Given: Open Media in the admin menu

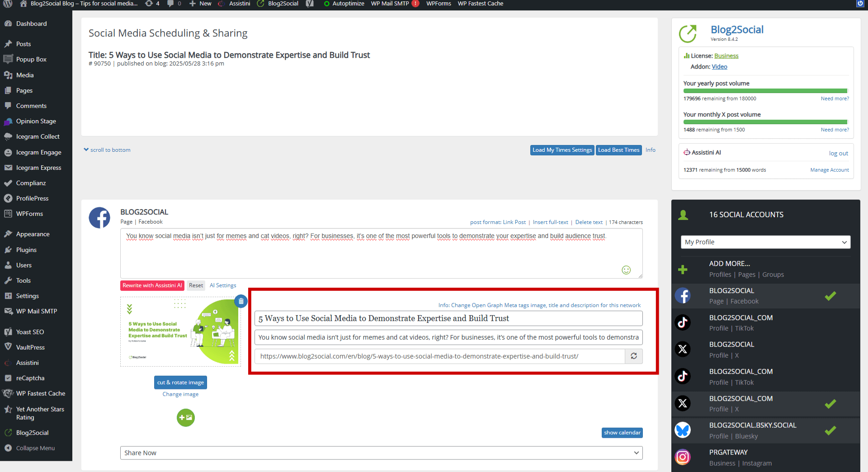Looking at the screenshot, I should tap(25, 75).
